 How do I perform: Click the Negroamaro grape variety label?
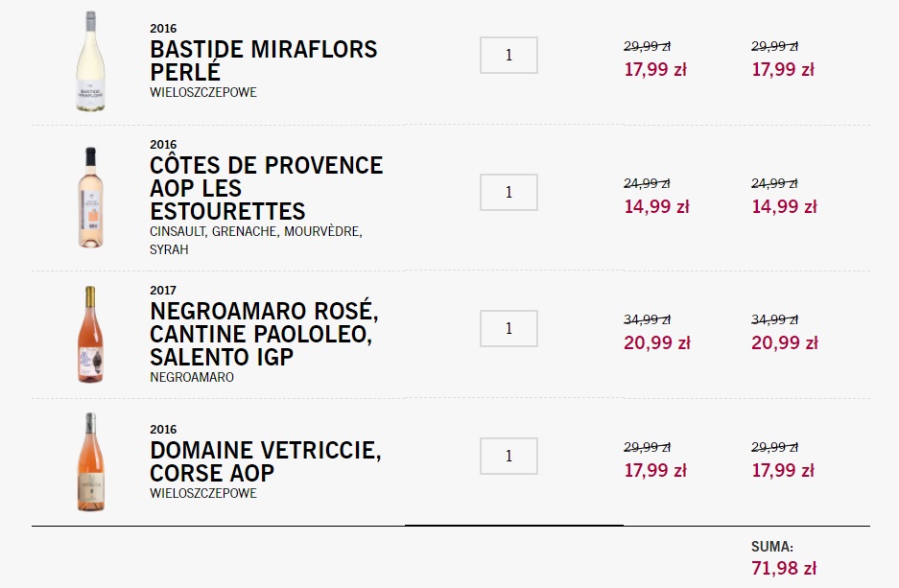(x=192, y=377)
